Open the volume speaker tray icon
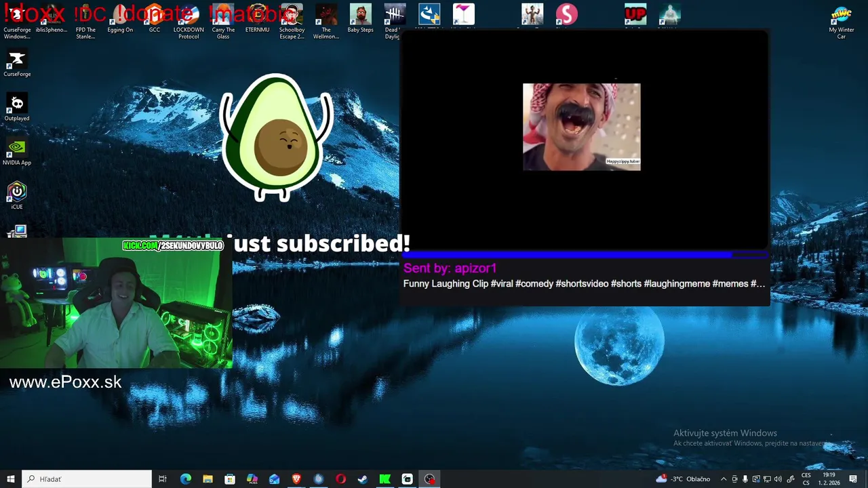This screenshot has height=488, width=868. (778, 479)
